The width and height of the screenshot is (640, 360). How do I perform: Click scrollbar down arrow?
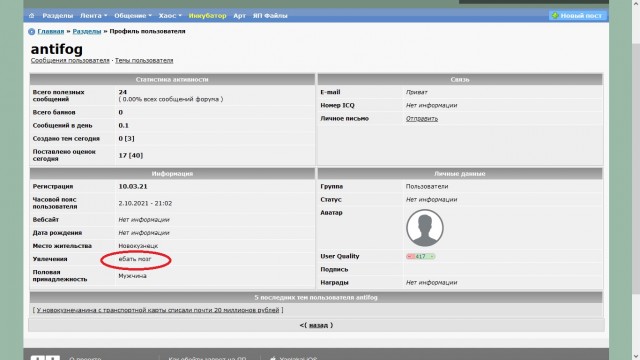coord(636,356)
